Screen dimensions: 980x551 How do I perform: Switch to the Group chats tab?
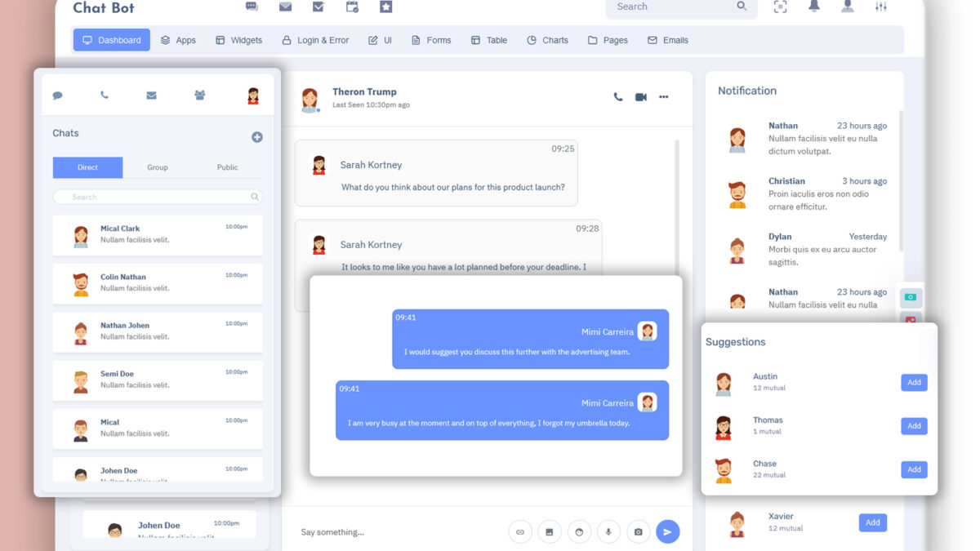coord(157,167)
